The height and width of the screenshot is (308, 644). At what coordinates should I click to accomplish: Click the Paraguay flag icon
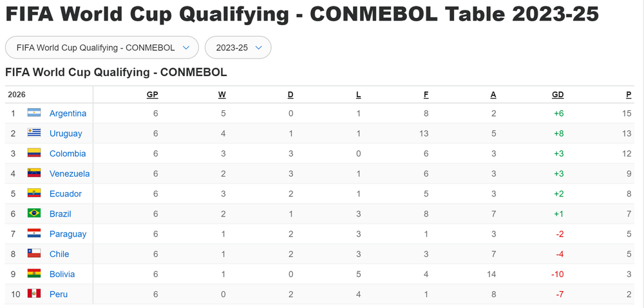pyautogui.click(x=34, y=234)
